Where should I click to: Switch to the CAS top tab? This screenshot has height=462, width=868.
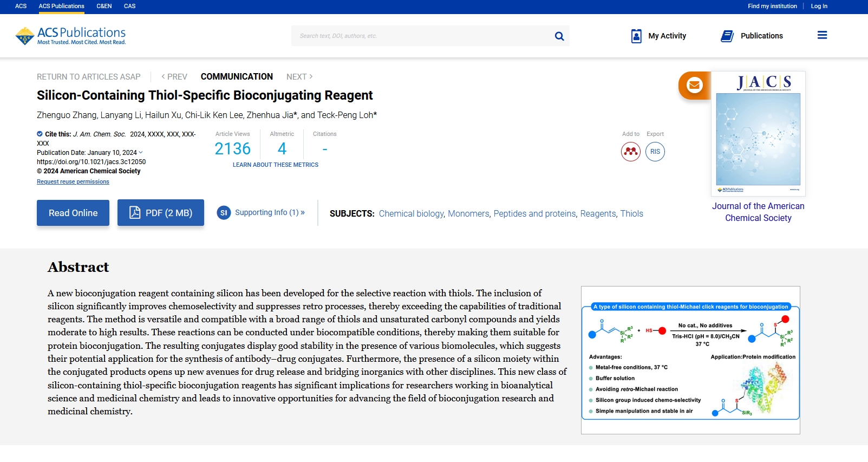(x=129, y=6)
